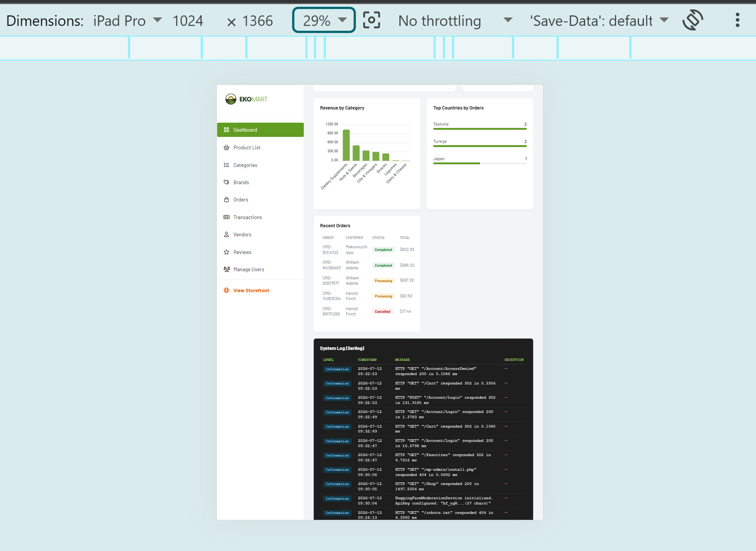Viewport: 756px width, 551px height.
Task: Click the Japan orders progress bar
Action: 480,163
